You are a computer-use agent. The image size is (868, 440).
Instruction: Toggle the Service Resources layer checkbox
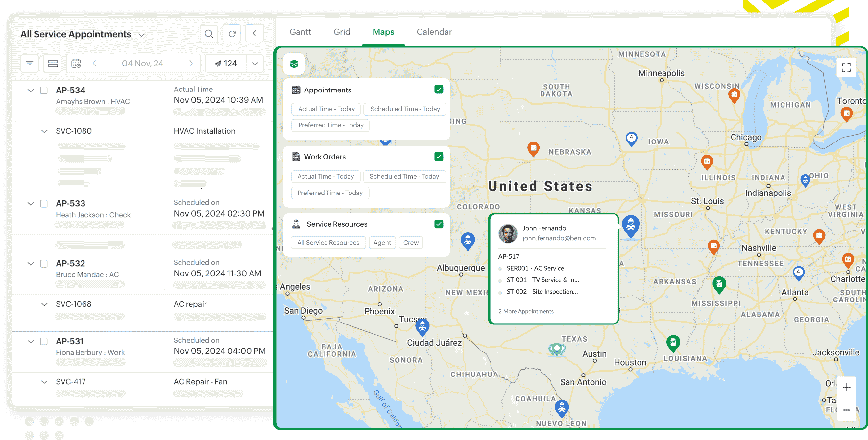tap(438, 224)
